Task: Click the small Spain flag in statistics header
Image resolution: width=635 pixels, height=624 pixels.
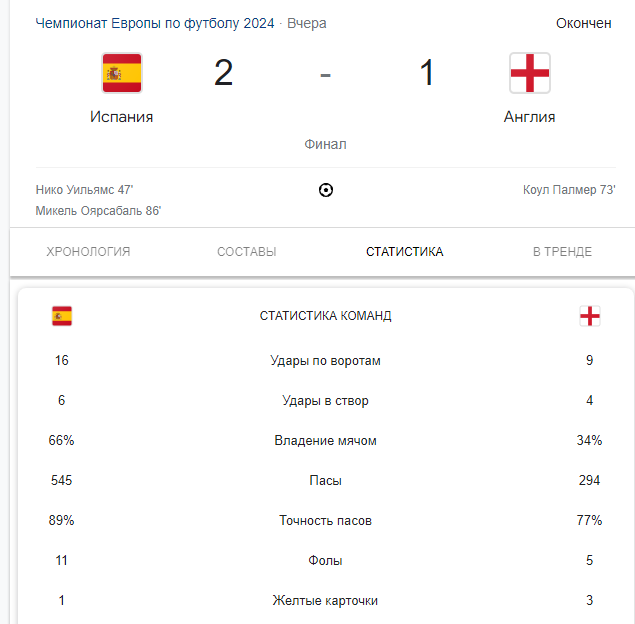Action: 62,316
